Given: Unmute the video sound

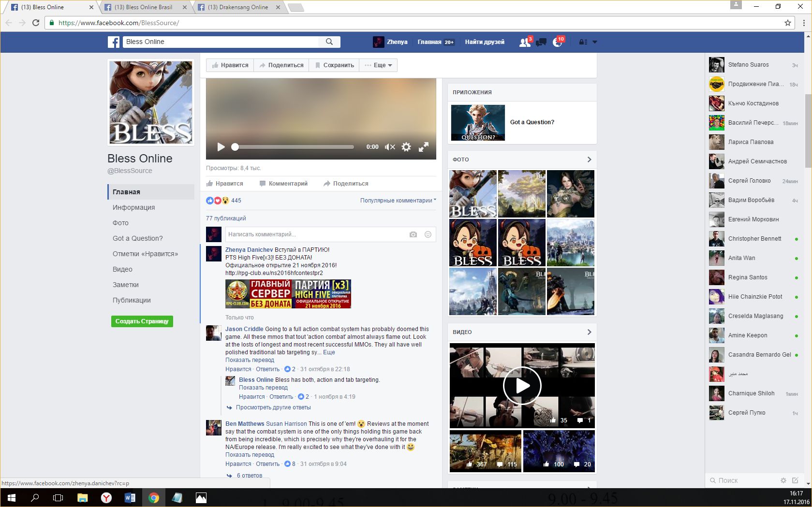Looking at the screenshot, I should (x=390, y=147).
